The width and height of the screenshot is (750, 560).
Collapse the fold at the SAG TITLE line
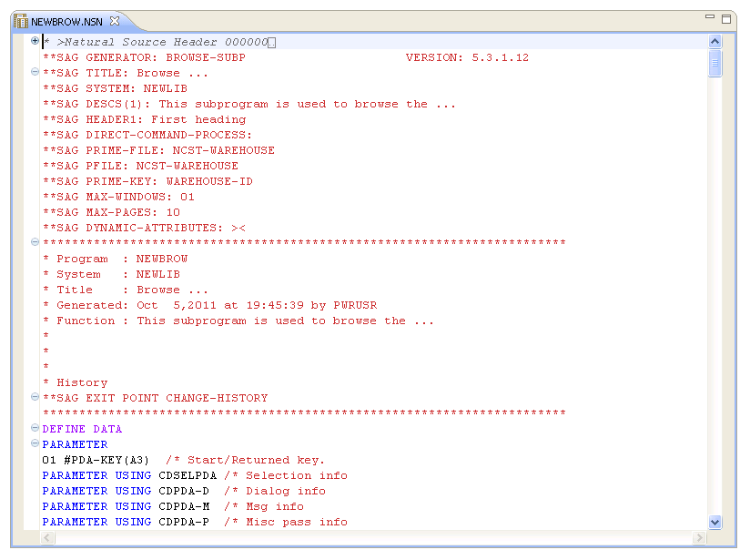pos(35,72)
